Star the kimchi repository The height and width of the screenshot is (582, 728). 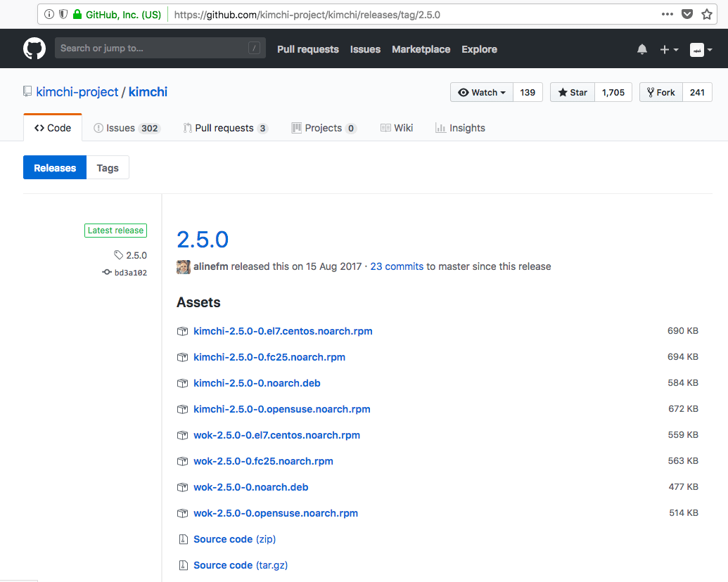[x=573, y=93]
